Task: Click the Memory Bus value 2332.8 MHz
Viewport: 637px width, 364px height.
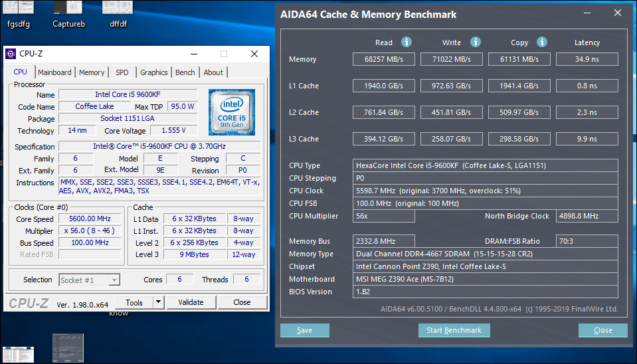Action: pyautogui.click(x=384, y=241)
